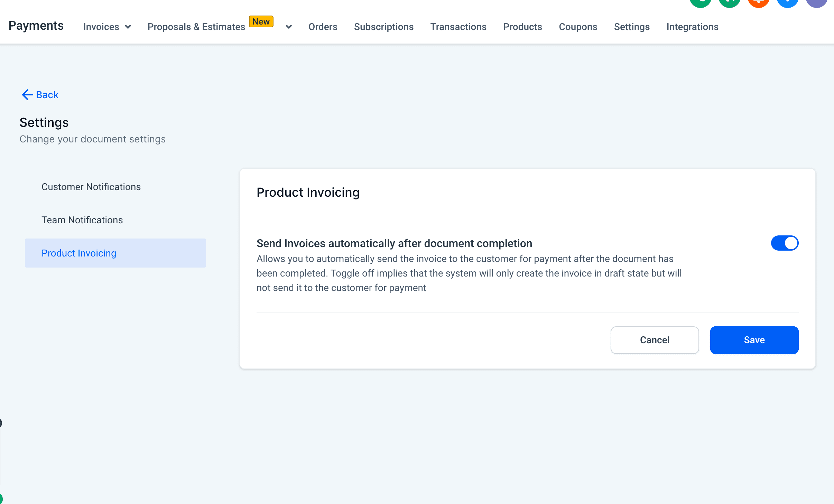Screen dimensions: 834x504
Task: Open the Products tab
Action: click(522, 27)
